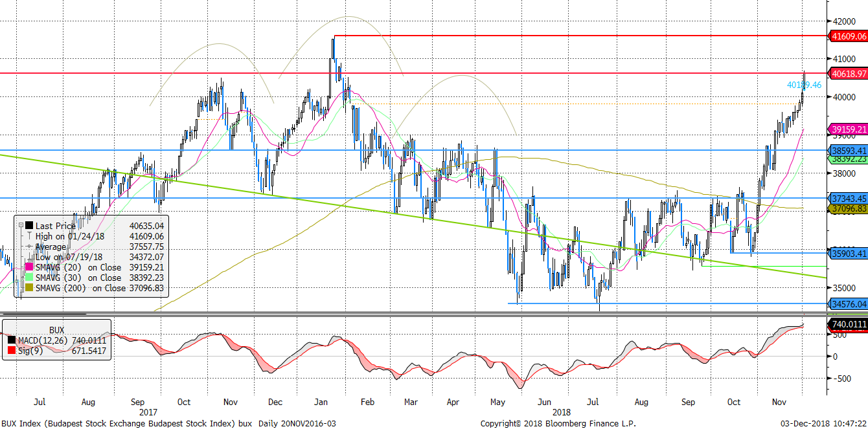Click the black Last Price swatch

pyautogui.click(x=29, y=226)
